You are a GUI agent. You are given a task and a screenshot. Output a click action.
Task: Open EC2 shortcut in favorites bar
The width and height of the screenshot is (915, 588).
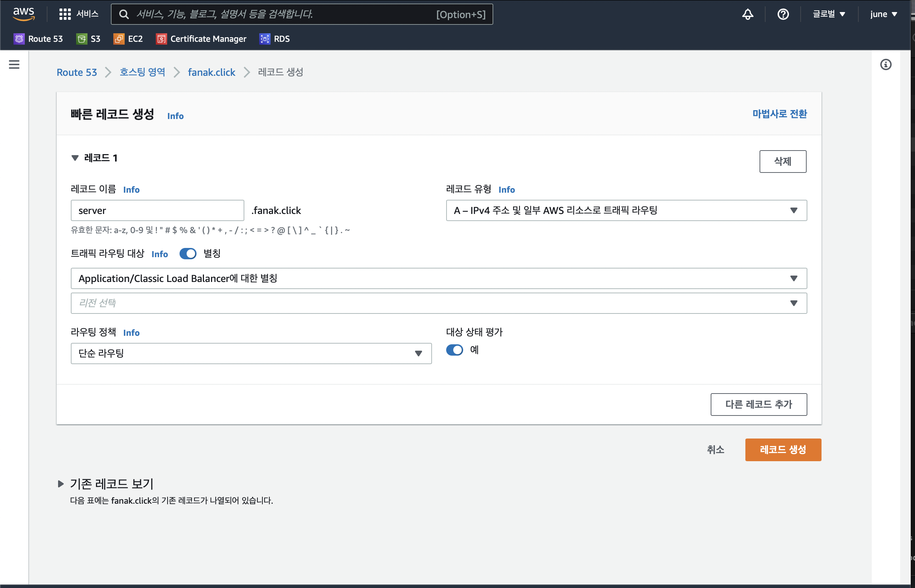coord(128,39)
